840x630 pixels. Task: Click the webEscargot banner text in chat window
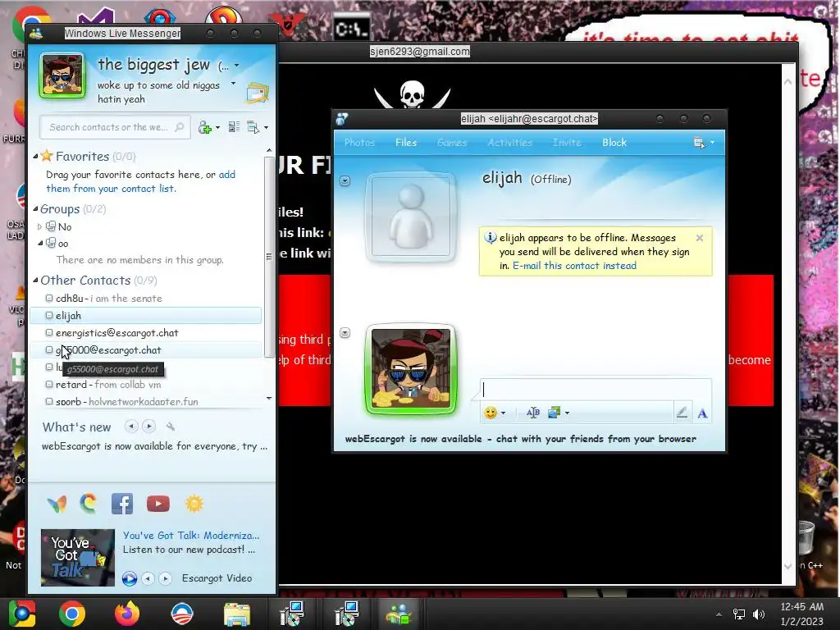click(520, 439)
